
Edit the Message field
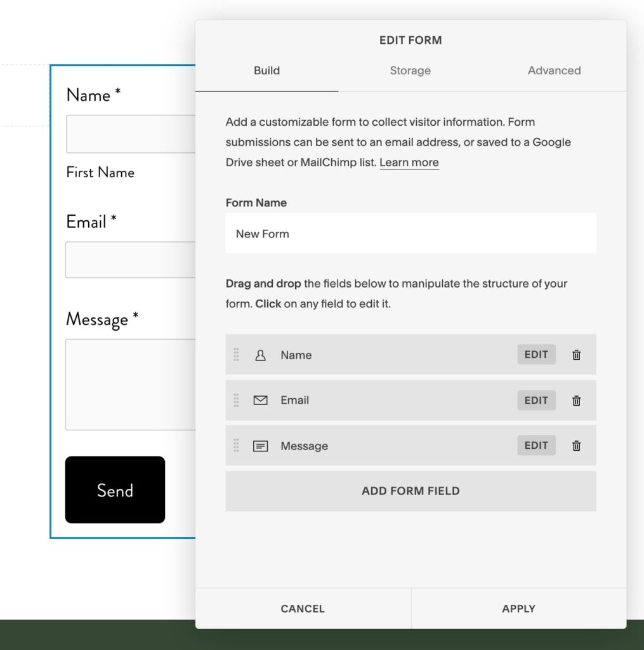point(536,445)
